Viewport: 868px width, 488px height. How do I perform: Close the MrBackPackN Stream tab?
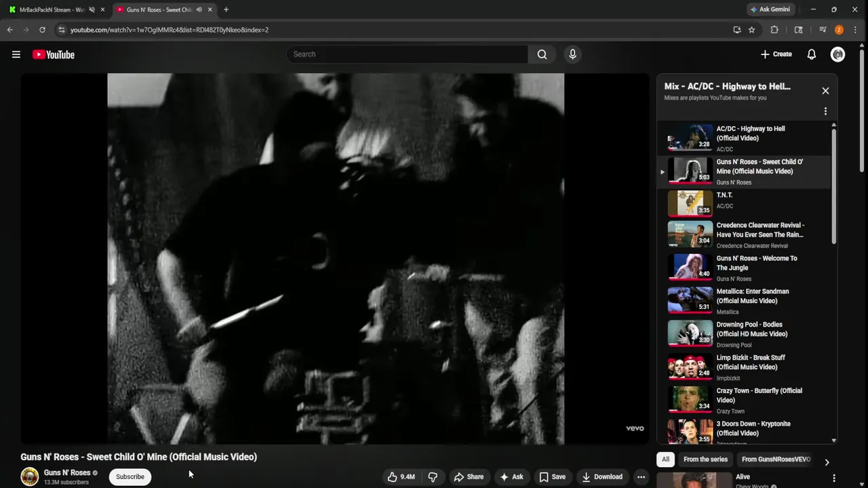tap(102, 9)
